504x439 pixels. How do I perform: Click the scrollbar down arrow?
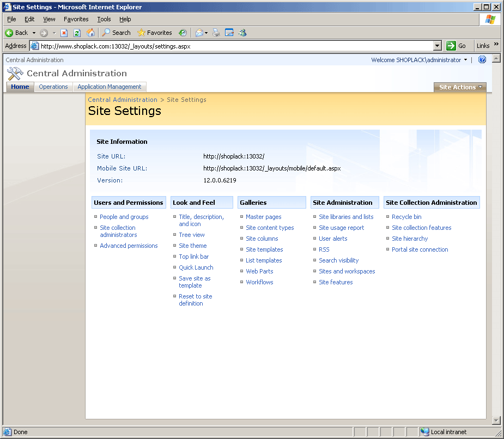click(496, 420)
